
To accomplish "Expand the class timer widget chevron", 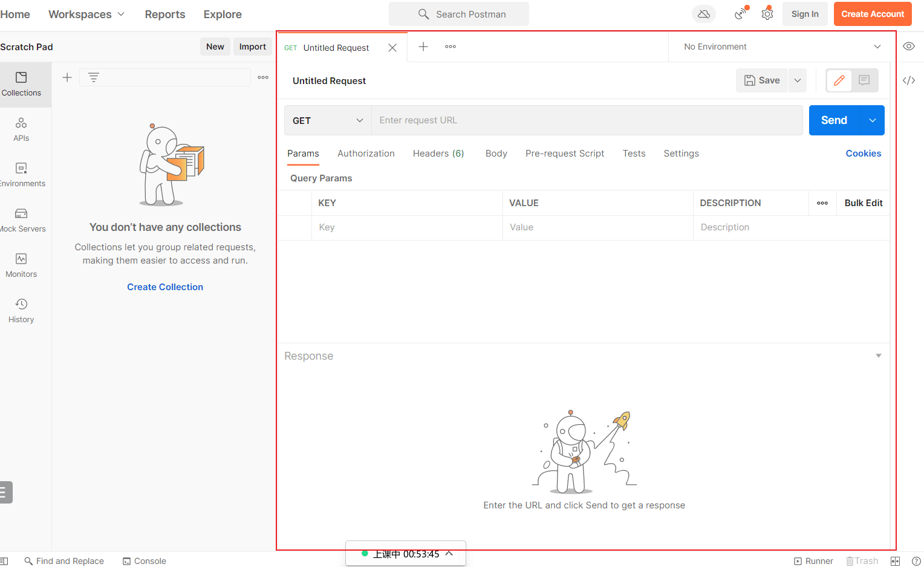I will point(449,553).
